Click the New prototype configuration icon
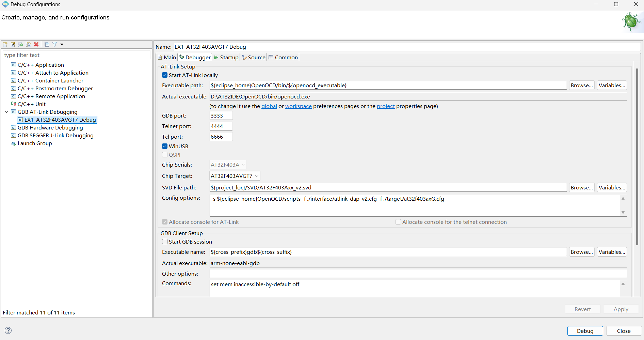 pyautogui.click(x=13, y=45)
